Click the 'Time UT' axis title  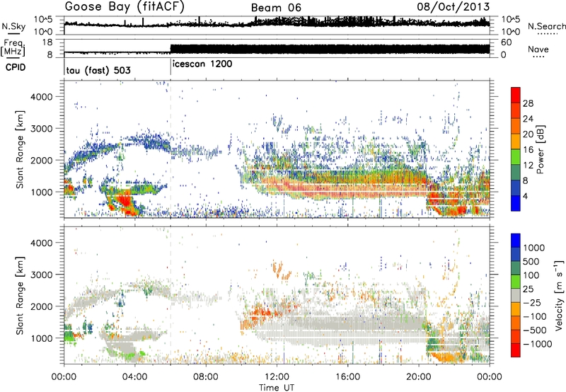click(277, 387)
